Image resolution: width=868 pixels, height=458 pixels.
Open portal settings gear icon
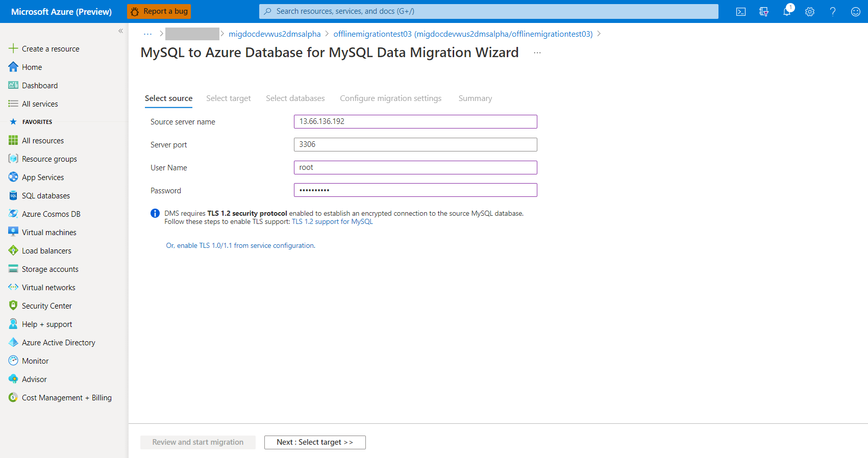[x=810, y=12]
